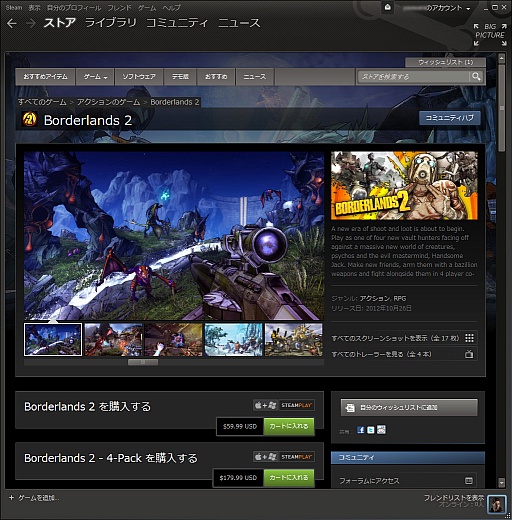Add Borderlands 2 $59.99 to cart
Viewport: 512px width, 520px height.
click(289, 426)
